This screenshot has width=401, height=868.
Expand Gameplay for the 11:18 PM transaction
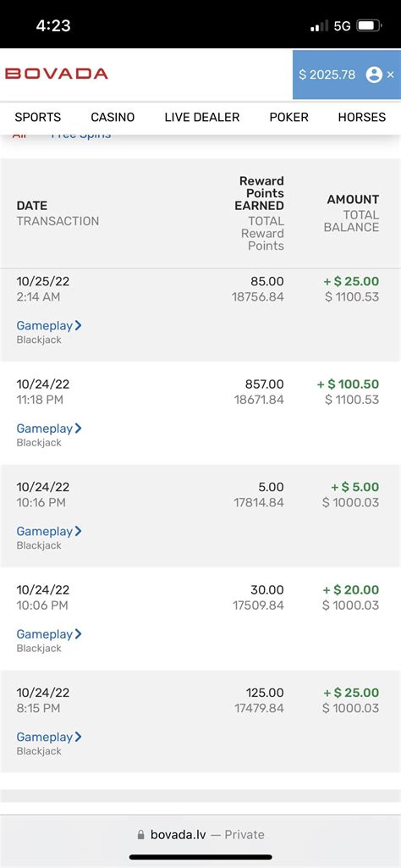click(x=49, y=428)
